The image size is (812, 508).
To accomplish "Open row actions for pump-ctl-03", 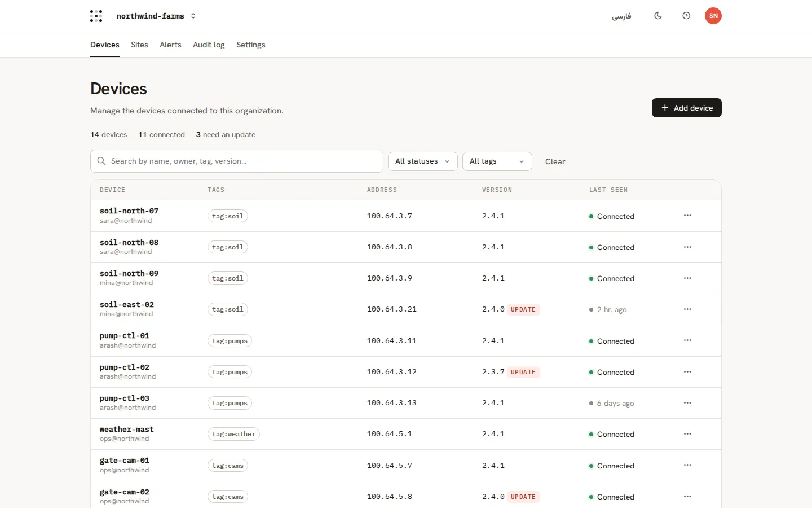I will pos(687,403).
